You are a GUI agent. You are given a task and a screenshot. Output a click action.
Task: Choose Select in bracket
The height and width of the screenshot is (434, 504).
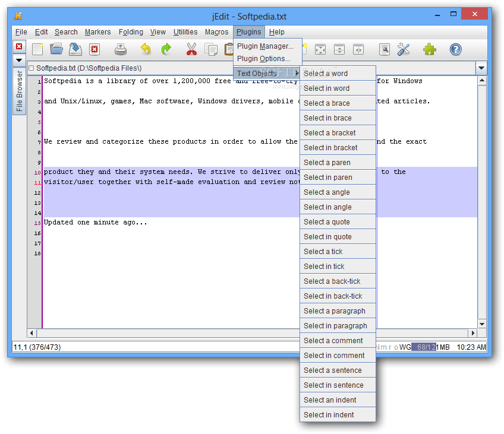pyautogui.click(x=338, y=148)
